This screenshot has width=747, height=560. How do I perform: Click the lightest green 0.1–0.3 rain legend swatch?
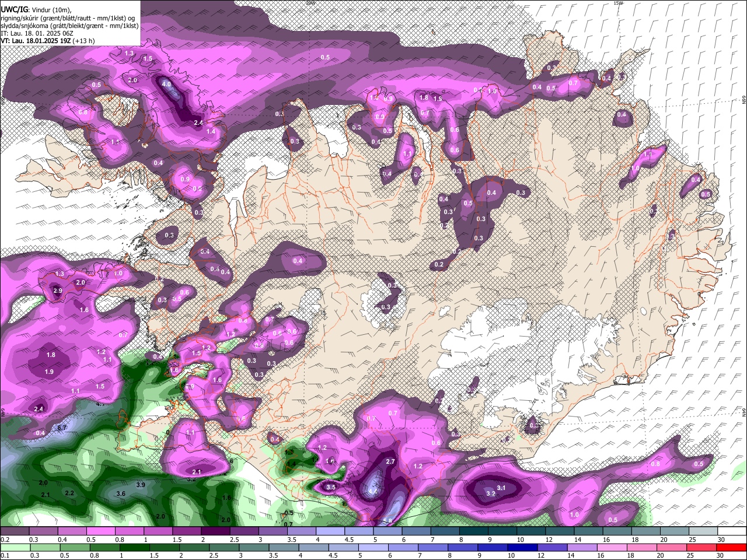tap(15, 547)
